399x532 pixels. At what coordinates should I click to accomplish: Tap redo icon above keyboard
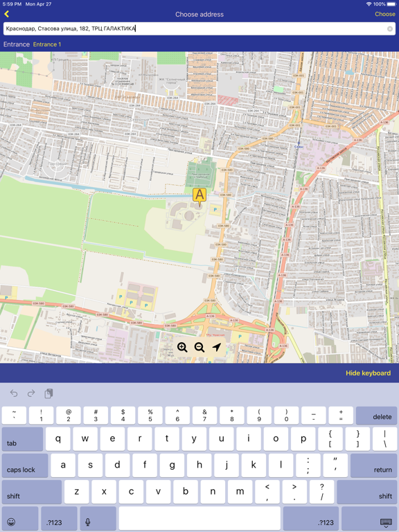[31, 393]
